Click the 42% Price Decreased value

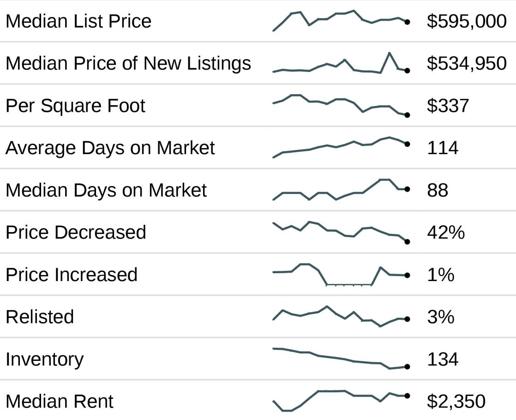(446, 232)
